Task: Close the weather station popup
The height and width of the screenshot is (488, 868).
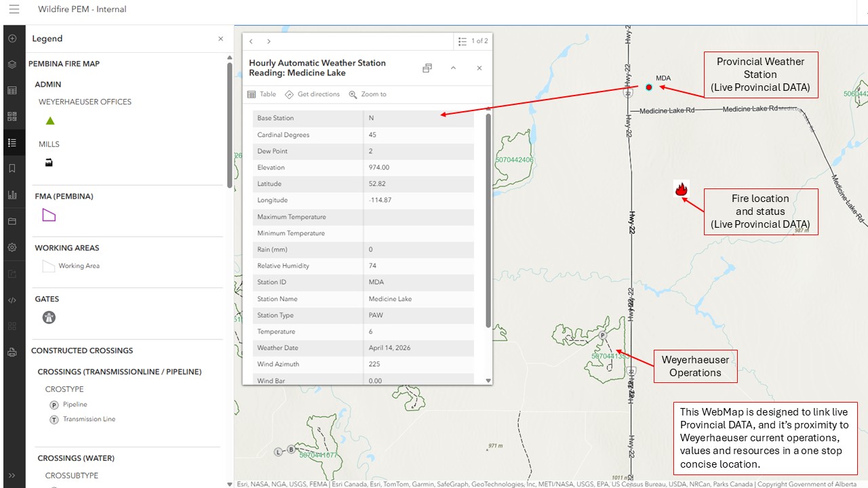Action: (479, 68)
